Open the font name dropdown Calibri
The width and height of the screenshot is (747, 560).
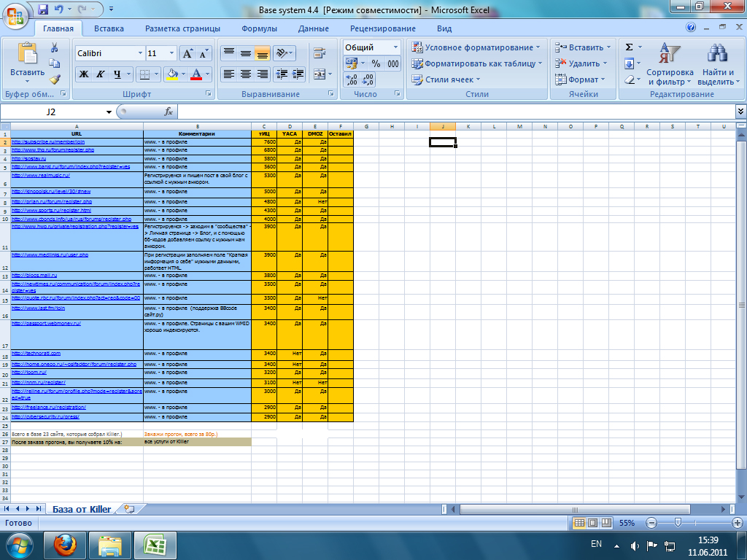(141, 53)
